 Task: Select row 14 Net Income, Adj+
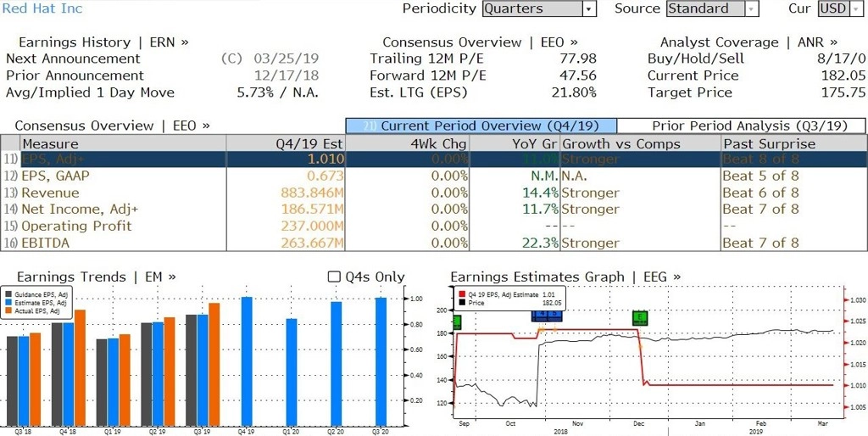coord(433,210)
